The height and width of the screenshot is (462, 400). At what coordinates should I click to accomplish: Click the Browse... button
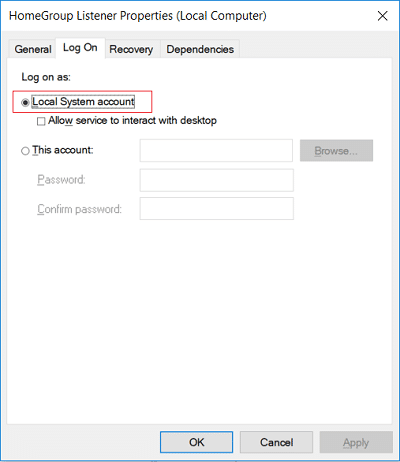tap(336, 151)
